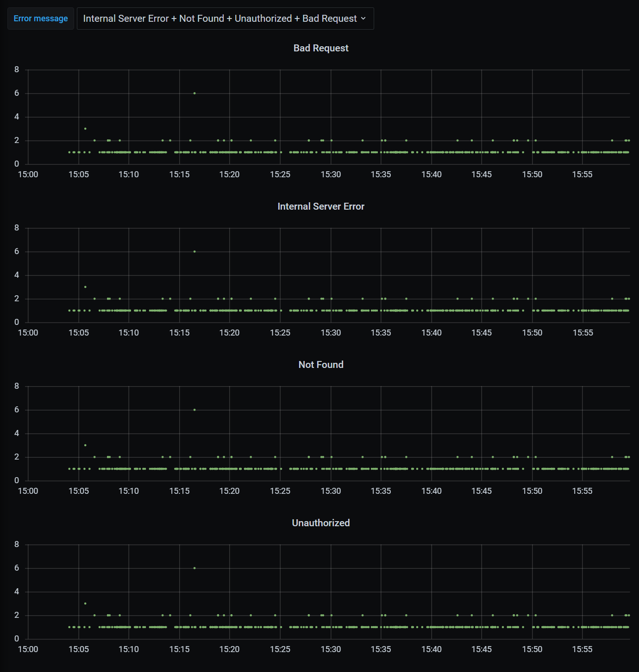Select the peak value 6 point in Not Found

coord(194,410)
